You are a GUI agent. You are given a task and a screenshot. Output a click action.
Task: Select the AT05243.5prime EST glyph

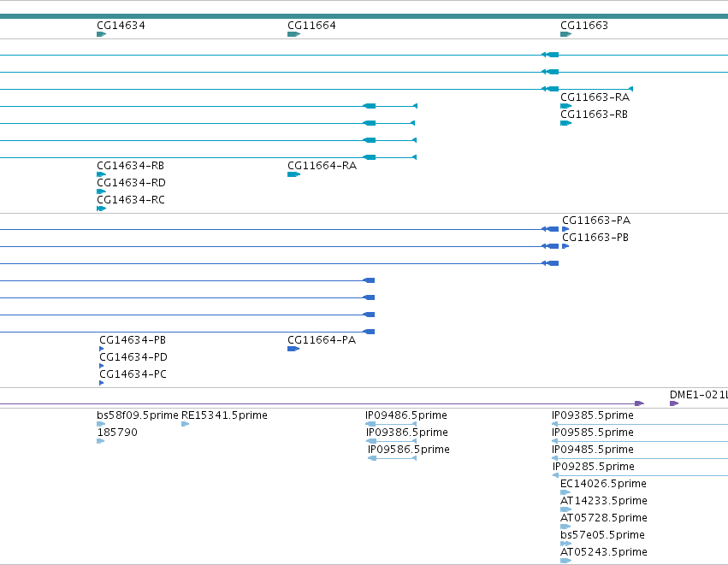tap(565, 561)
